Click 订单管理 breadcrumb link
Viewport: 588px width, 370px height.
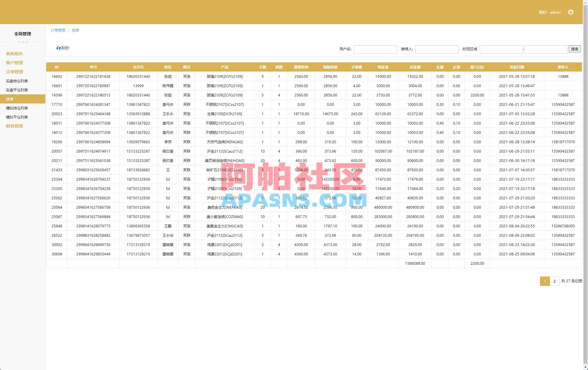click(x=58, y=30)
